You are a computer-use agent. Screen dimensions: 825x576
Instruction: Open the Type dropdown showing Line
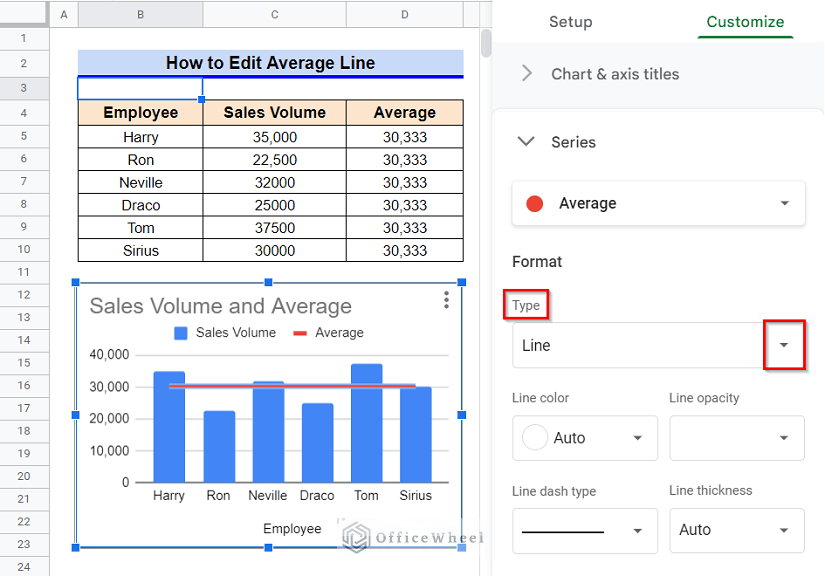click(784, 344)
